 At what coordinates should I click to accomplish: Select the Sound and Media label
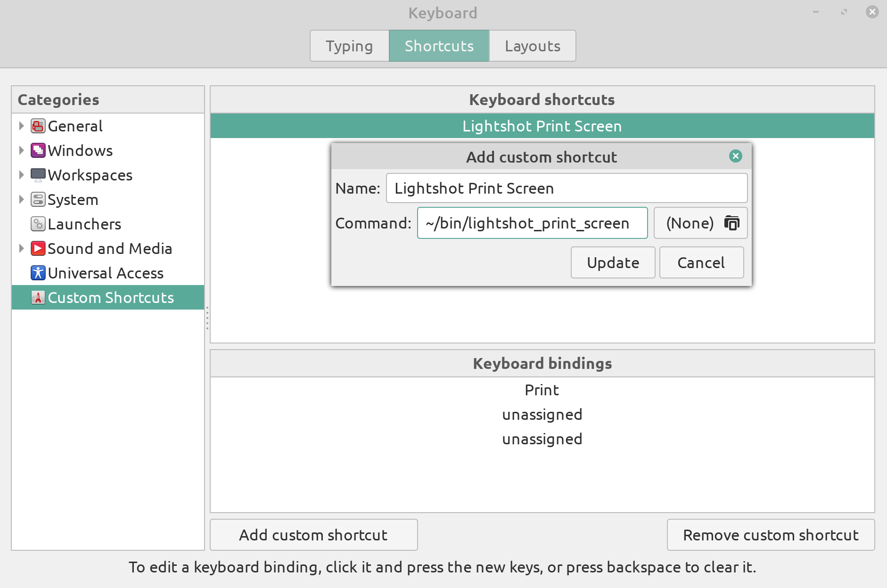[110, 248]
